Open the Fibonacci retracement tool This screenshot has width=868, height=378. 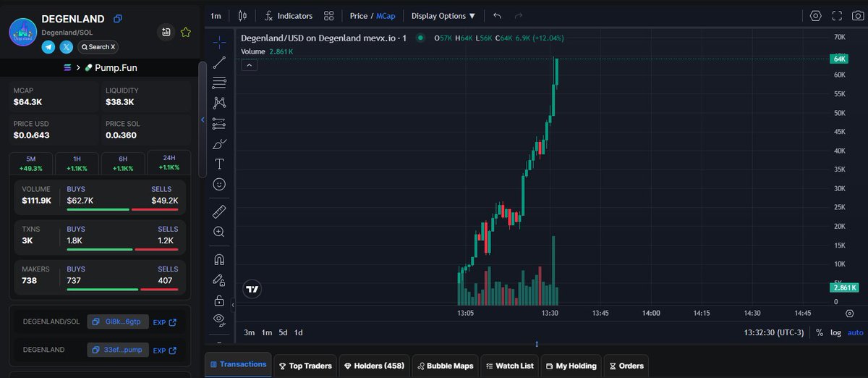[x=219, y=83]
